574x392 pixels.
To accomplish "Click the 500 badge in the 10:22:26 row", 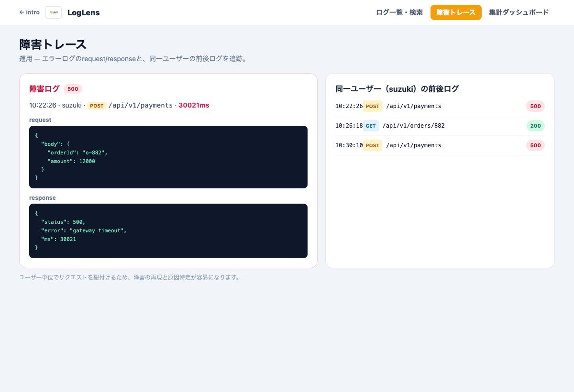I will point(536,106).
